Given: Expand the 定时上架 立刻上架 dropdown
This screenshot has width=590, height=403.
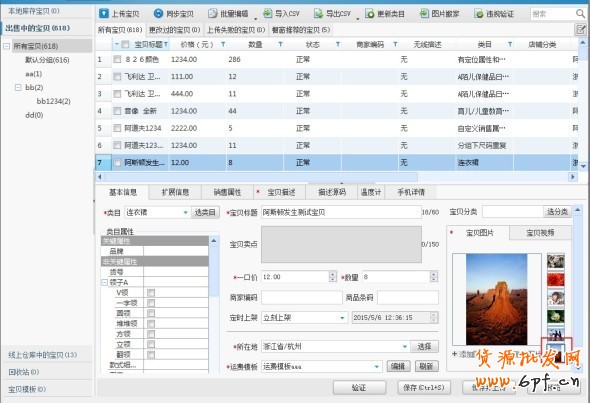Looking at the screenshot, I should tap(342, 318).
